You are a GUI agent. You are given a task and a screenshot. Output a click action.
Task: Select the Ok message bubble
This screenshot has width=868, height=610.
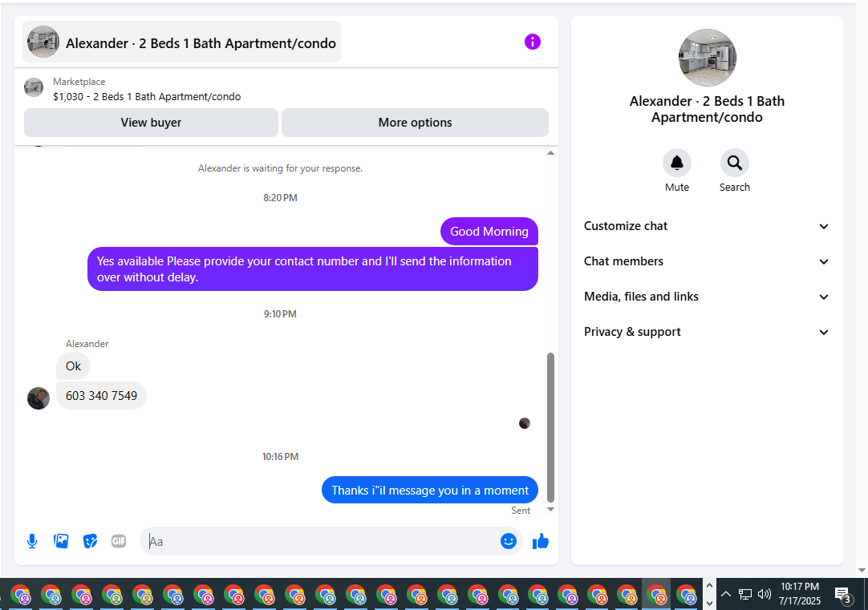point(73,366)
